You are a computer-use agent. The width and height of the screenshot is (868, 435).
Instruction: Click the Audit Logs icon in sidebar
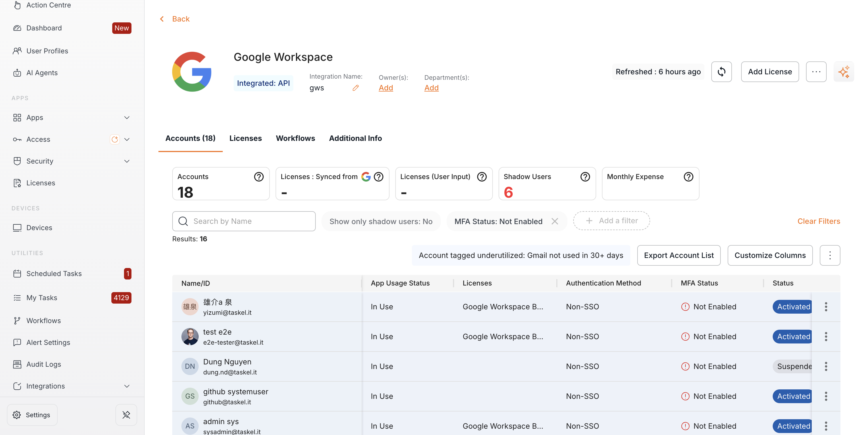[x=17, y=364]
